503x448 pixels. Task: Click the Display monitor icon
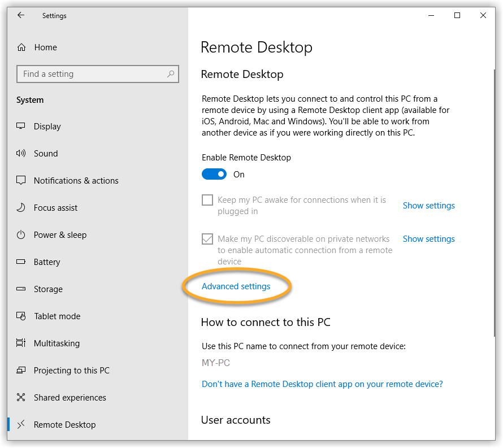click(x=21, y=127)
